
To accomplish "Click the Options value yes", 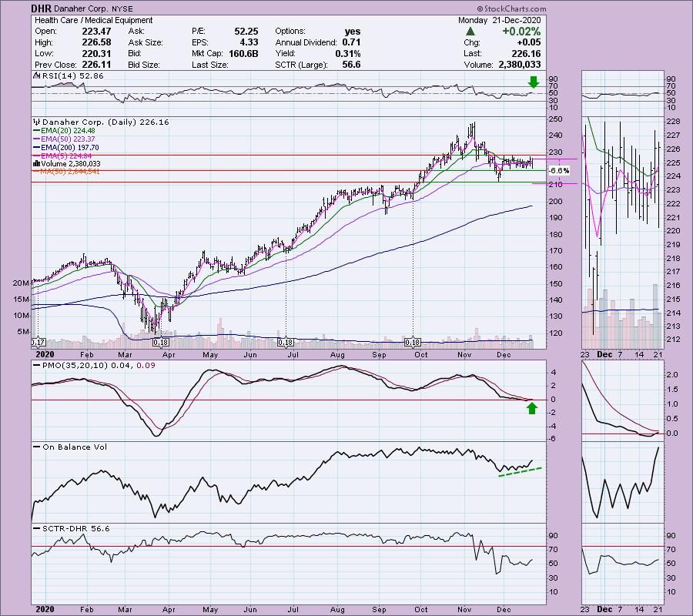I will coord(353,32).
